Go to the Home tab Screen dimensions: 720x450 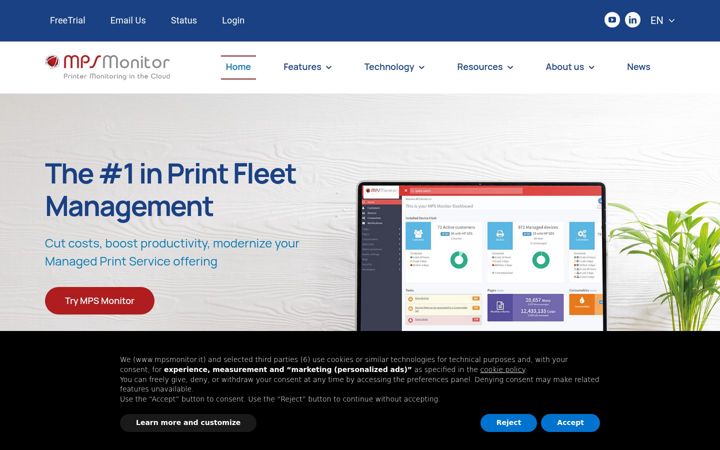[238, 67]
